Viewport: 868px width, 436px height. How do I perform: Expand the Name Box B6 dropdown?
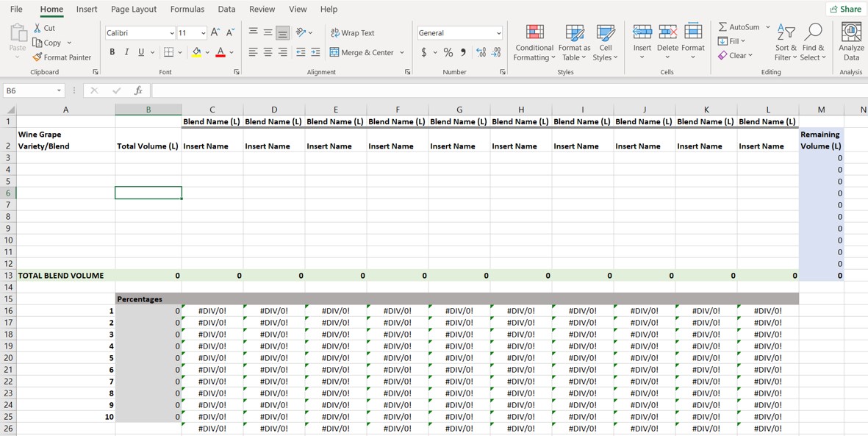coord(60,90)
